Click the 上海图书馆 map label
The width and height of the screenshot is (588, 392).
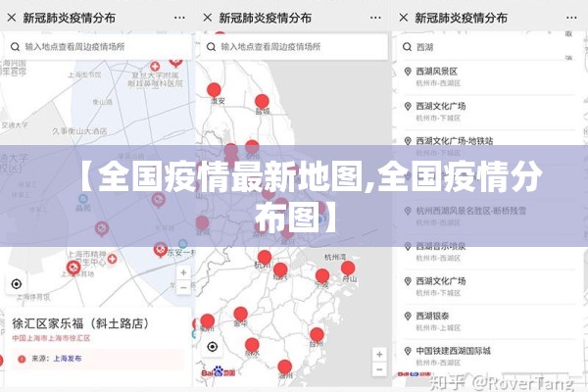tap(84, 75)
